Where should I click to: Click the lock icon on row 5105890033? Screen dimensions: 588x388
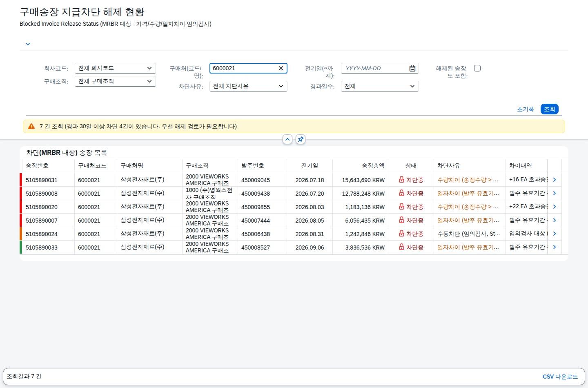click(401, 247)
